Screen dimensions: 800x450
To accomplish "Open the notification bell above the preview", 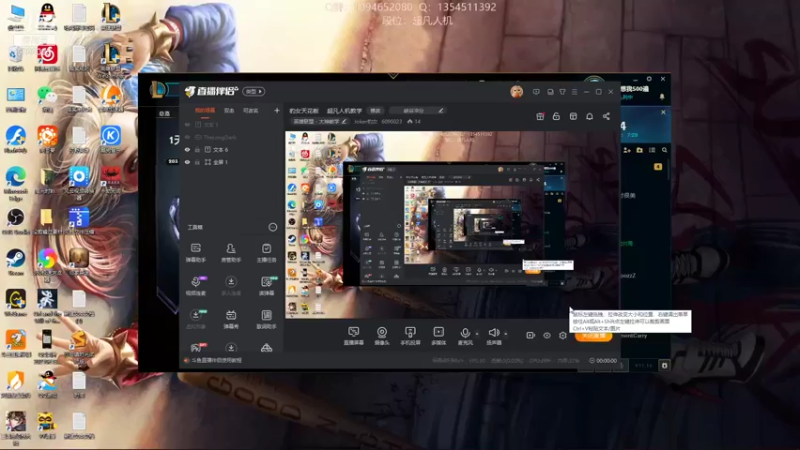I will click(x=589, y=116).
